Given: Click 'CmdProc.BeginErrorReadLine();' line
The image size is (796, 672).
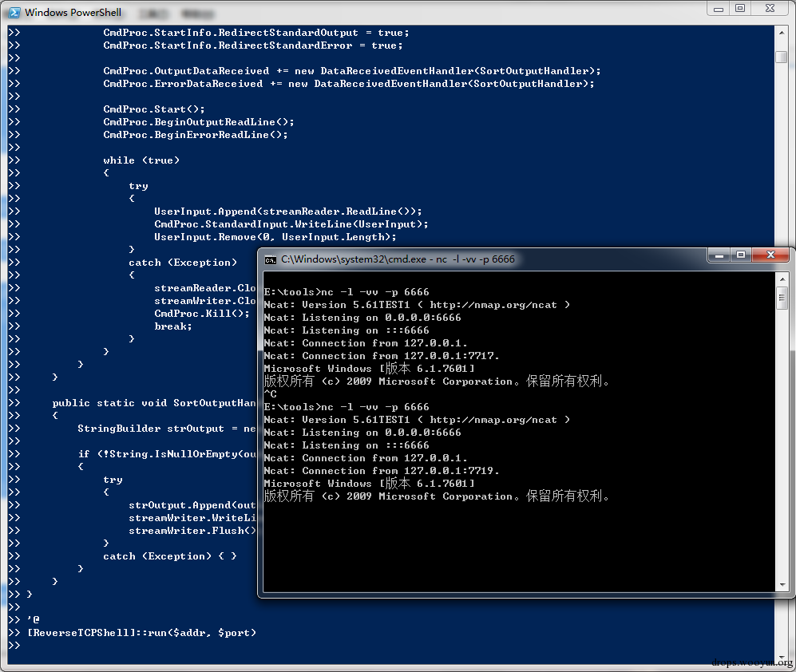Looking at the screenshot, I should pyautogui.click(x=196, y=135).
